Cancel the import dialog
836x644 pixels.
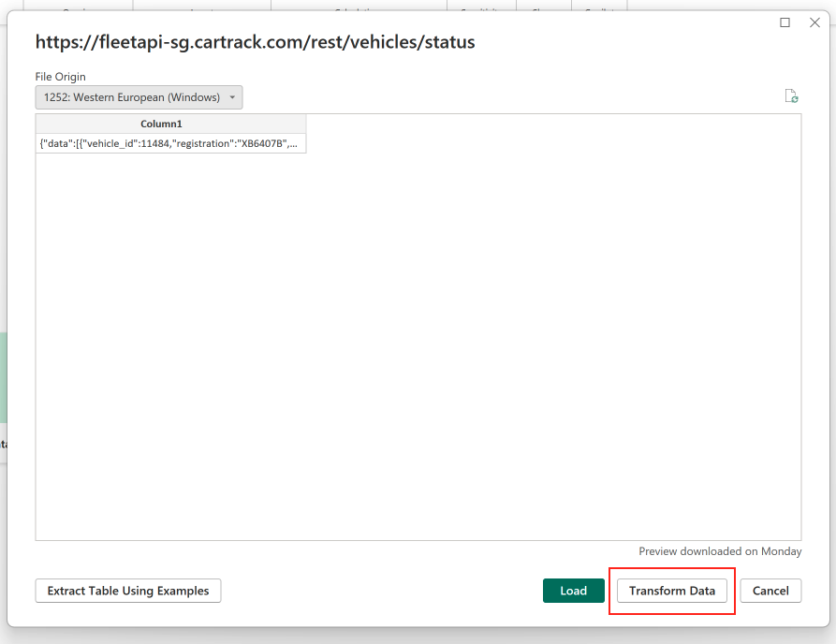coord(770,591)
